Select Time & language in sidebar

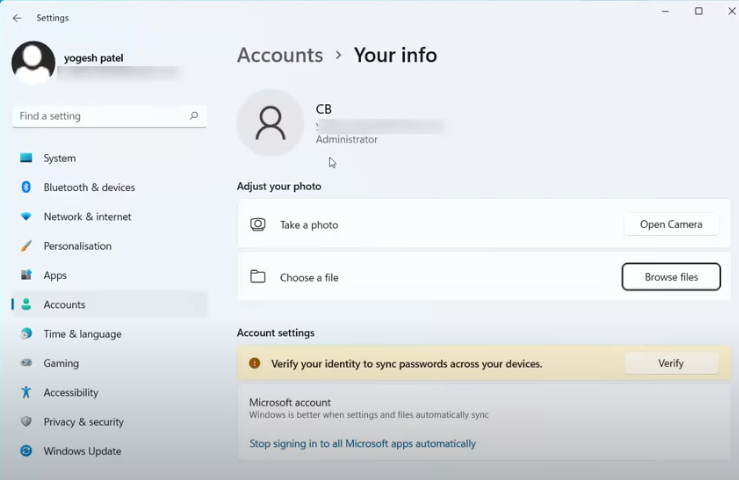82,334
